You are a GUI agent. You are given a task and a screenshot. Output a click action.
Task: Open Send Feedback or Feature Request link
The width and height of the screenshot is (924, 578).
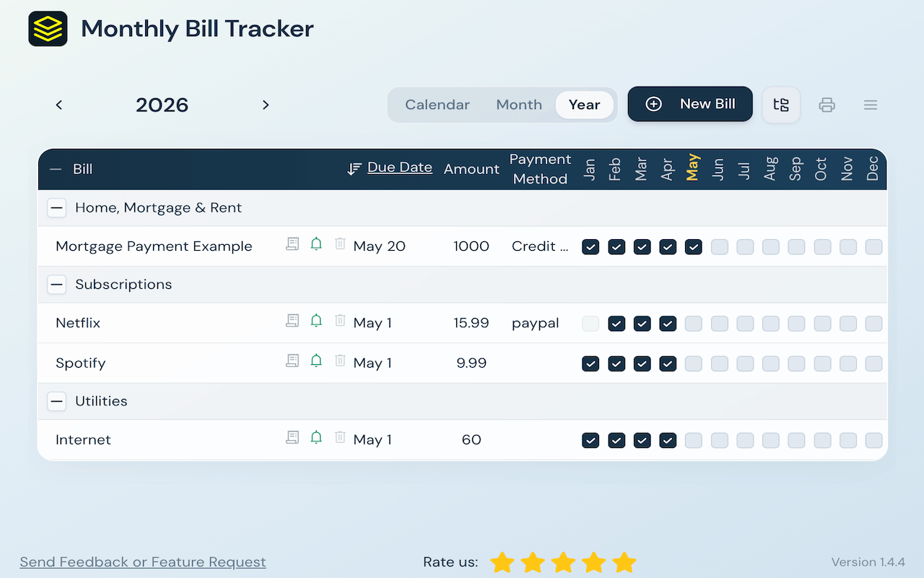coord(143,562)
